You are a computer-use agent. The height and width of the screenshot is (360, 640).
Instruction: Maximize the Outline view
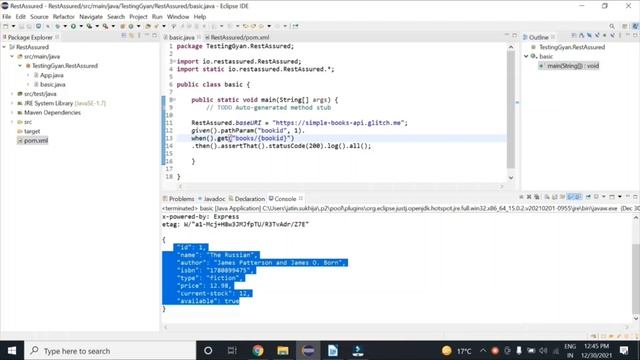tap(635, 36)
